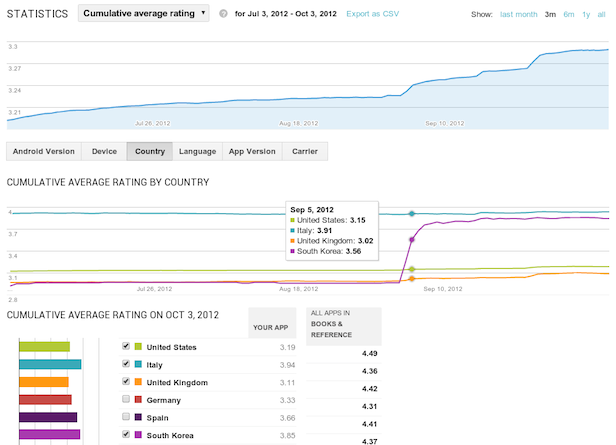Select the 1y time range

585,15
